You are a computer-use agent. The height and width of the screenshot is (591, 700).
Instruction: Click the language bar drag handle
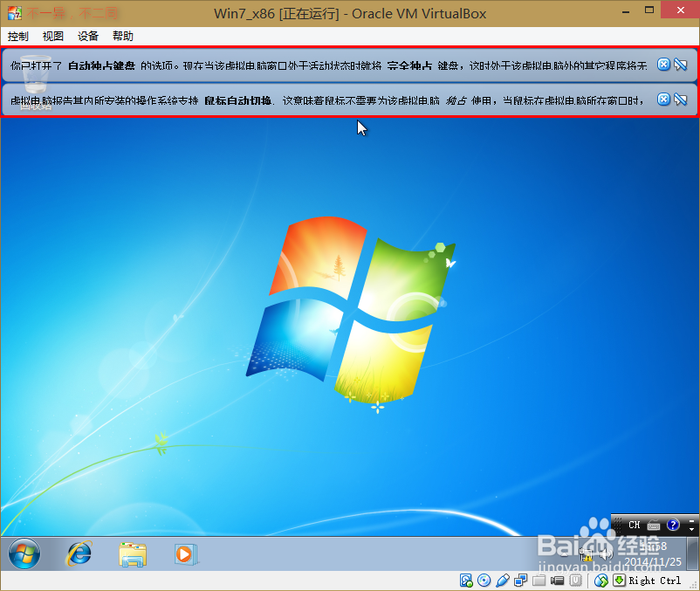(x=618, y=525)
